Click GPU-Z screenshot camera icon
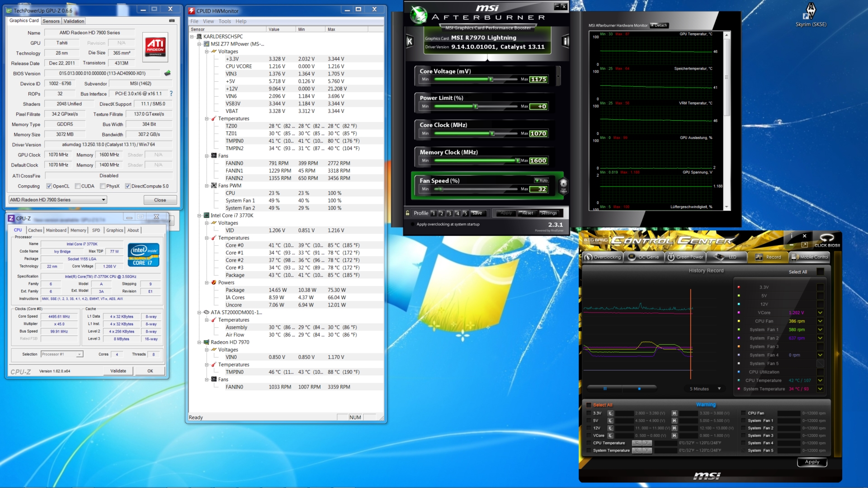This screenshot has width=868, height=488. [172, 21]
